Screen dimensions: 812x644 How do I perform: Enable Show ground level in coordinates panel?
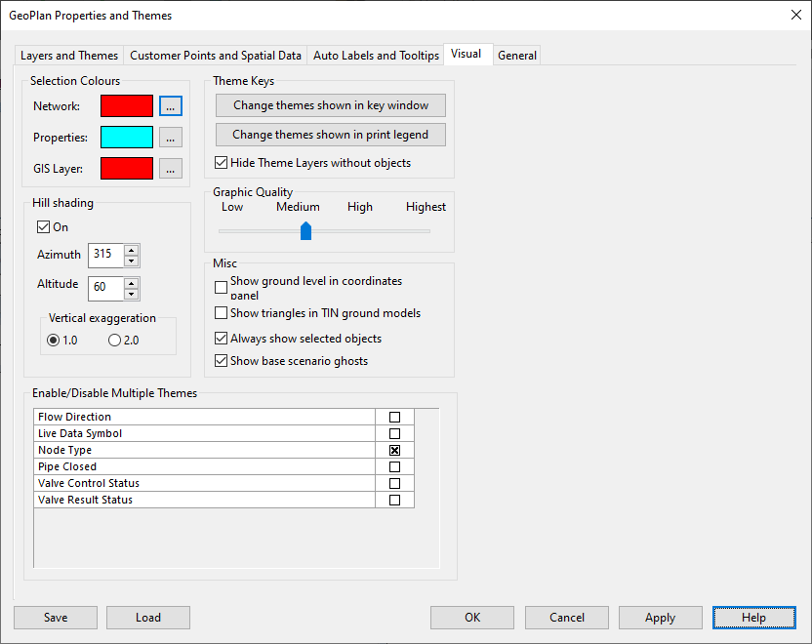tap(222, 287)
